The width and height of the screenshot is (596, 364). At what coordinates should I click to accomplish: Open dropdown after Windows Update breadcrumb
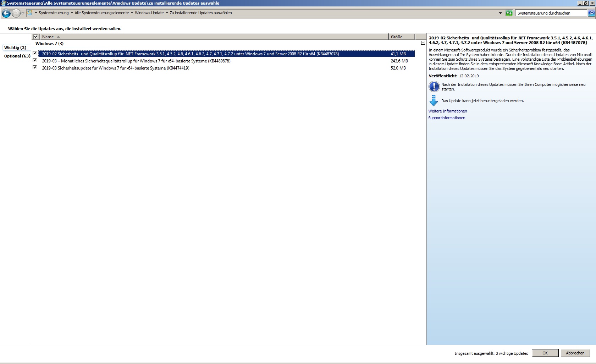coord(167,13)
